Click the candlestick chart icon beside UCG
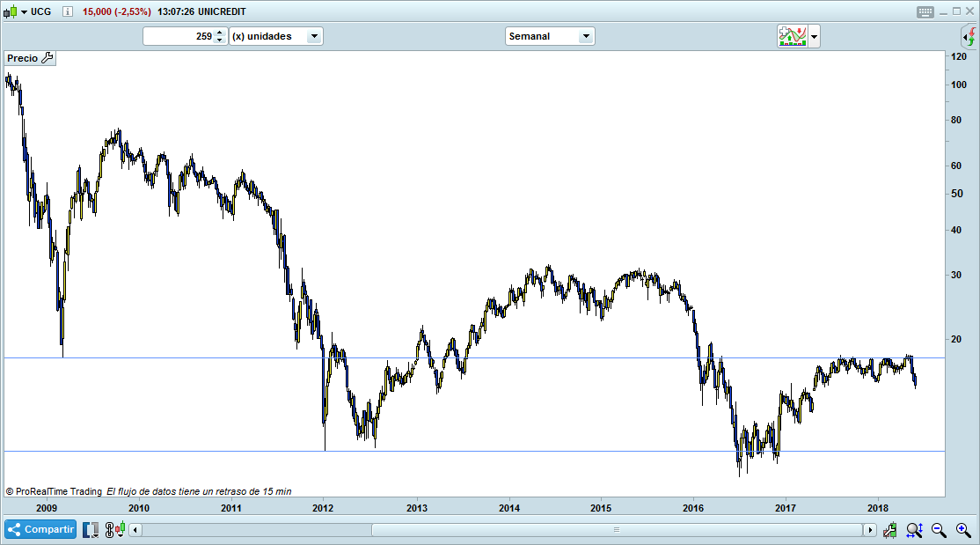This screenshot has height=545, width=980. pos(10,11)
